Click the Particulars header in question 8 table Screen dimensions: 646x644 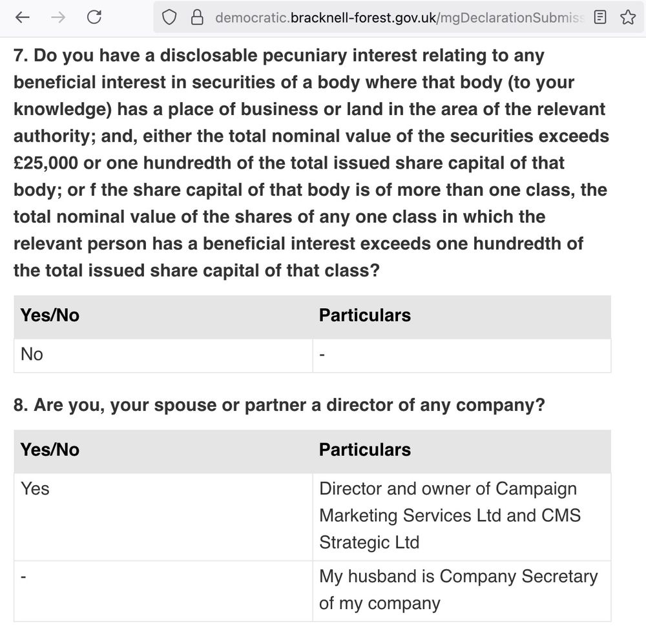tap(364, 450)
